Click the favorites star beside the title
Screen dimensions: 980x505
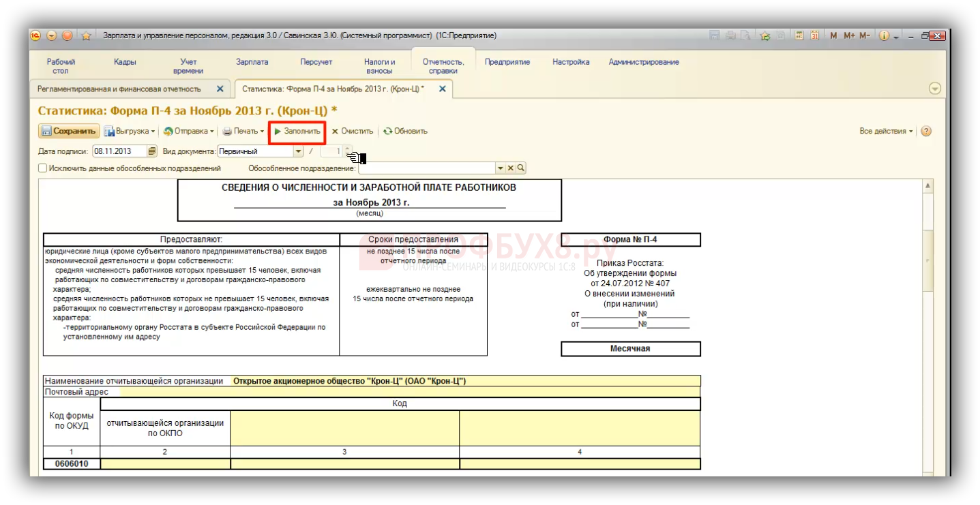(86, 36)
